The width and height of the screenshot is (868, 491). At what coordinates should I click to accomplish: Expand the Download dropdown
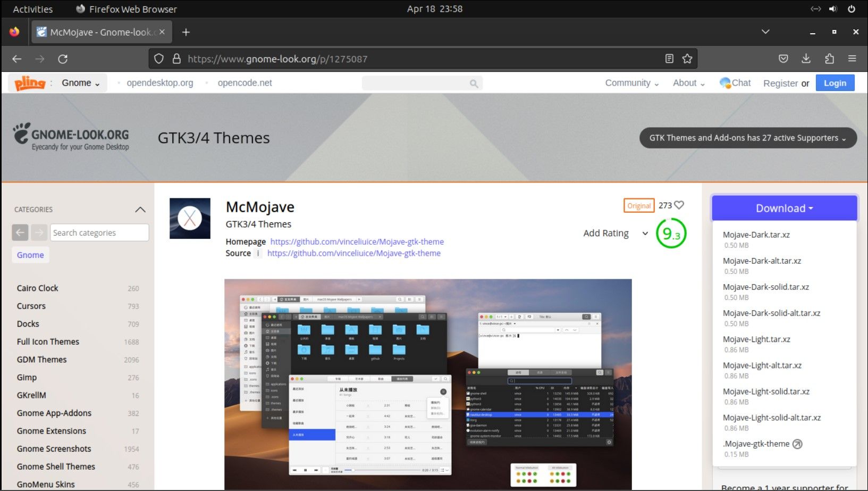tap(783, 208)
